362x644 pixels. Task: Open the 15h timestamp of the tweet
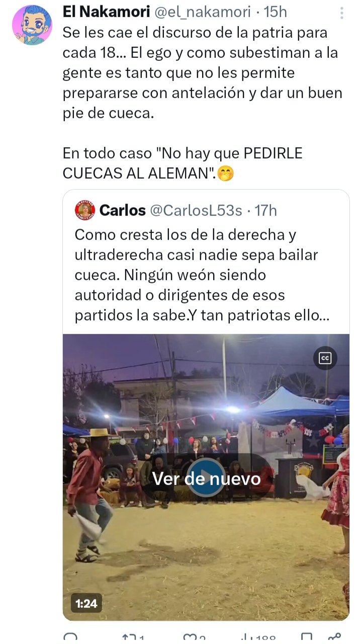276,12
